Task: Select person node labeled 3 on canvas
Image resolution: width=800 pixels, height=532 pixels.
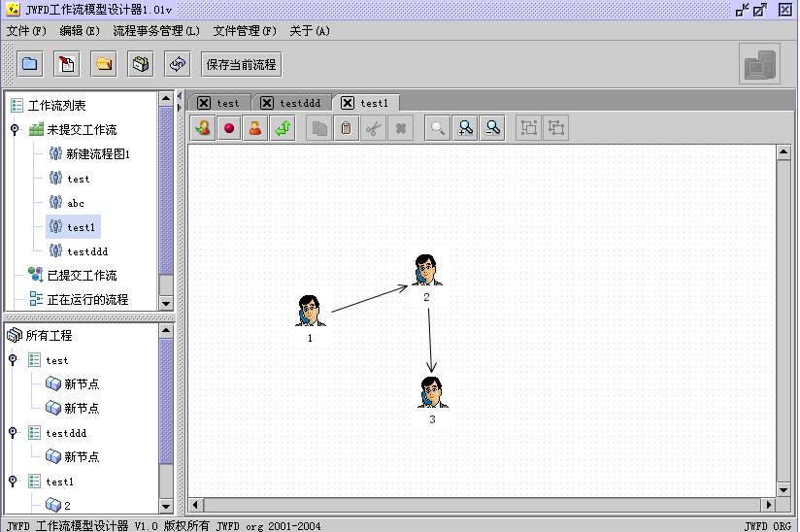Action: 433,392
